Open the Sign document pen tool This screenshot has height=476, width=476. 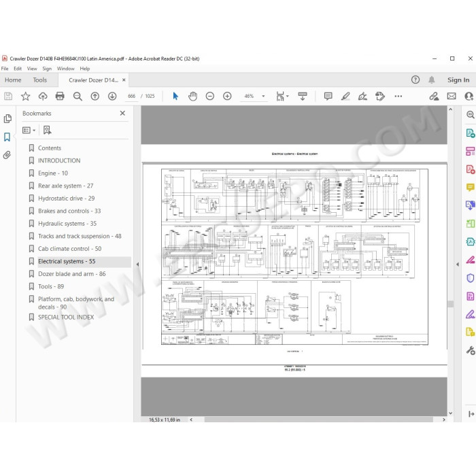click(x=362, y=97)
